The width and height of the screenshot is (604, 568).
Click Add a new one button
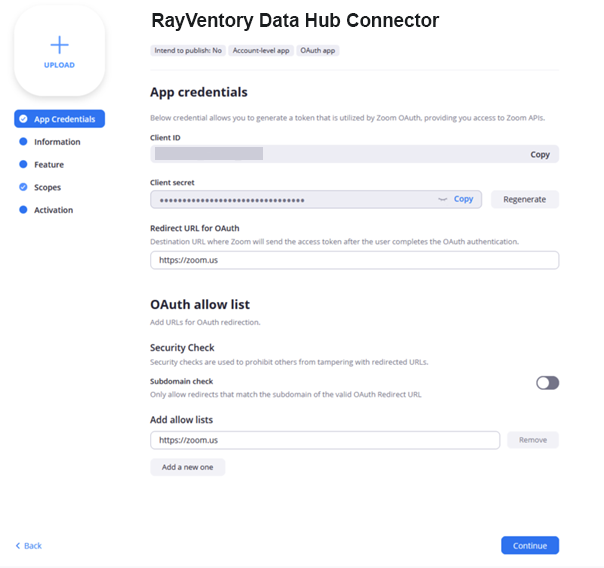point(188,467)
